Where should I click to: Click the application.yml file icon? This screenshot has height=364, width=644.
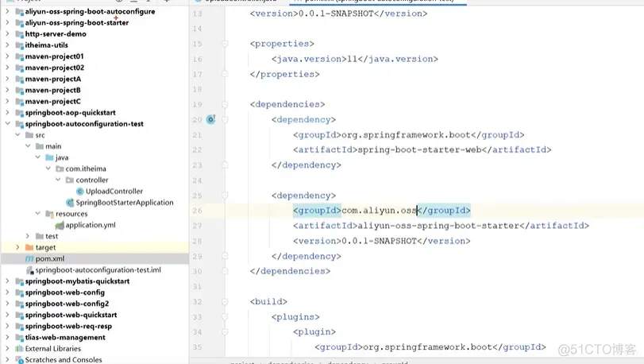point(59,225)
